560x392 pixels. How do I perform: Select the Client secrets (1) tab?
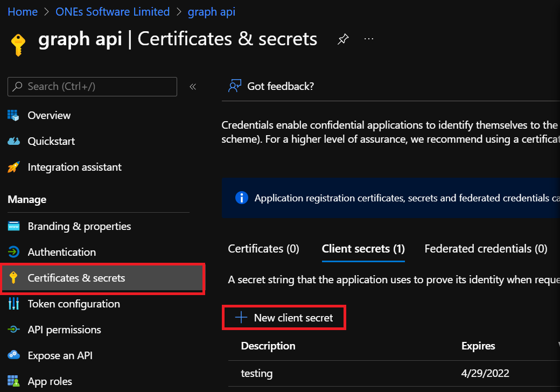coord(363,249)
